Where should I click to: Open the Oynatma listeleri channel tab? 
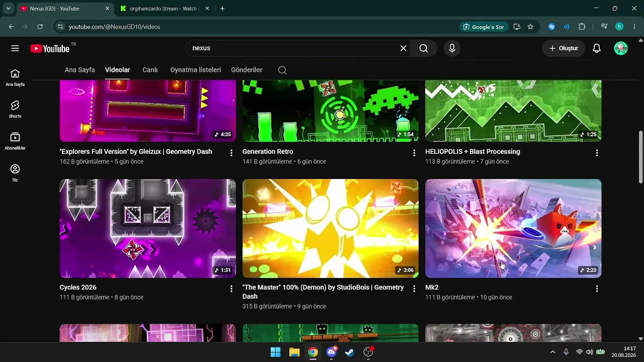pyautogui.click(x=196, y=70)
